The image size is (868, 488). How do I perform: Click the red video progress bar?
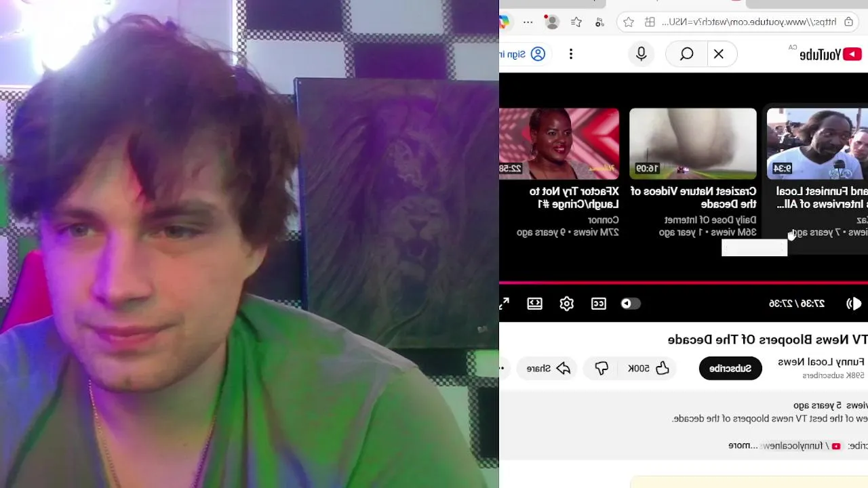tap(684, 283)
